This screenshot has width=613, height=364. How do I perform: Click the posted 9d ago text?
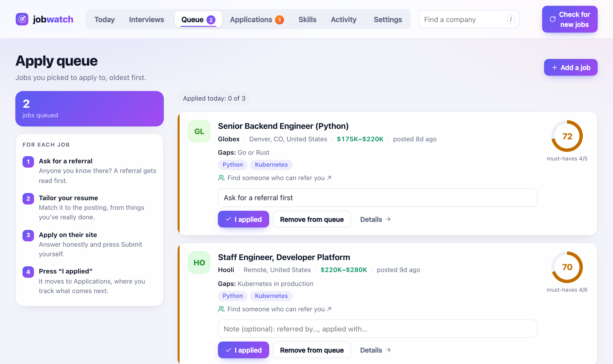pyautogui.click(x=398, y=270)
